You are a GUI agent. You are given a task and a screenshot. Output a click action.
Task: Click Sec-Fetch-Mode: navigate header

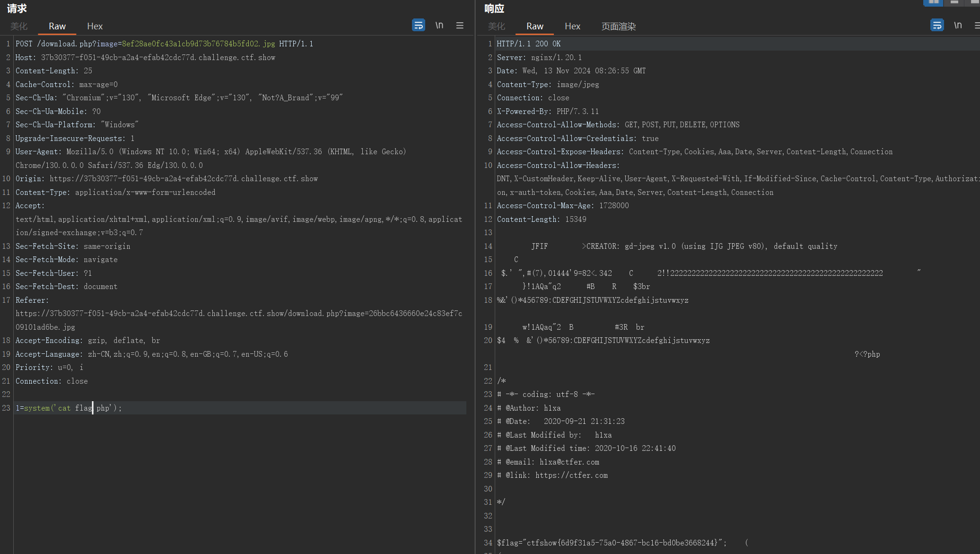[67, 260]
